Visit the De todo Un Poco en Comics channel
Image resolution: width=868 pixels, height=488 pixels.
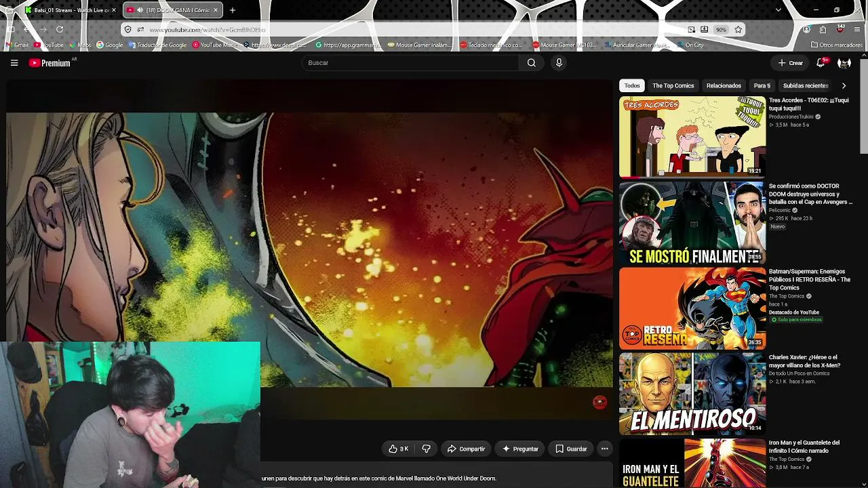[x=800, y=373]
